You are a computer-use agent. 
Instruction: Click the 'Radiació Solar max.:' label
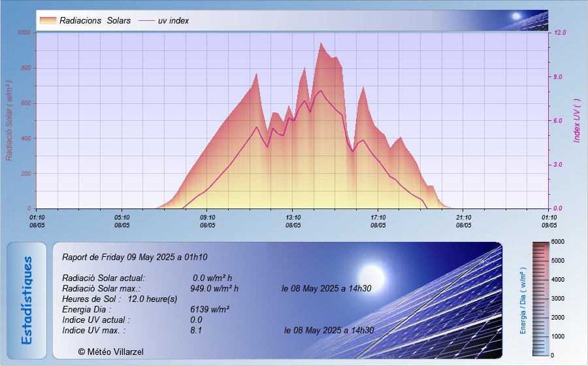[101, 289]
